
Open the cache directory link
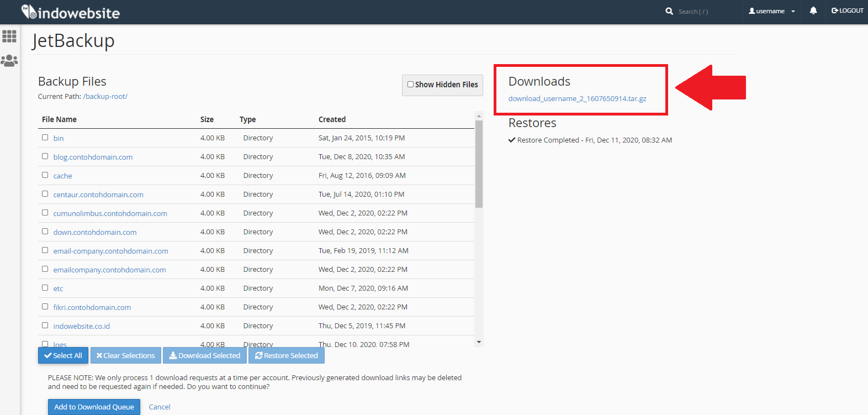click(x=62, y=176)
